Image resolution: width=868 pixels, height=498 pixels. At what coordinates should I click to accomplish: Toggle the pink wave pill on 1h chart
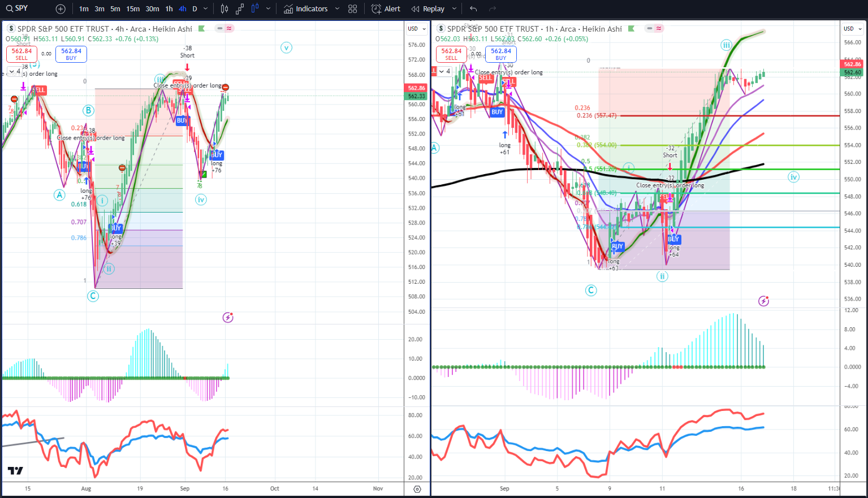[659, 28]
